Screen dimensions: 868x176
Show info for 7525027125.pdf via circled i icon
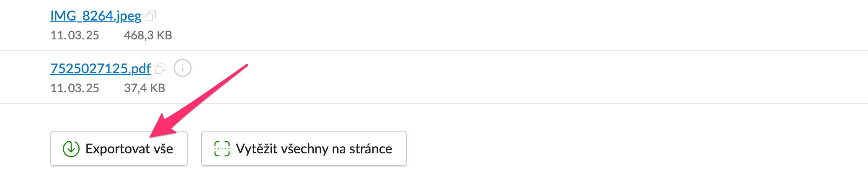click(x=183, y=68)
